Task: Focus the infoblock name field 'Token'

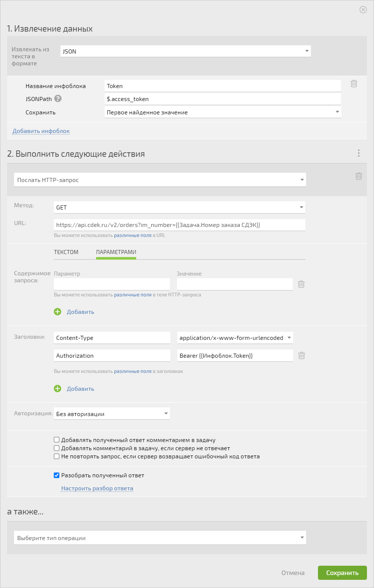Action: click(x=223, y=86)
